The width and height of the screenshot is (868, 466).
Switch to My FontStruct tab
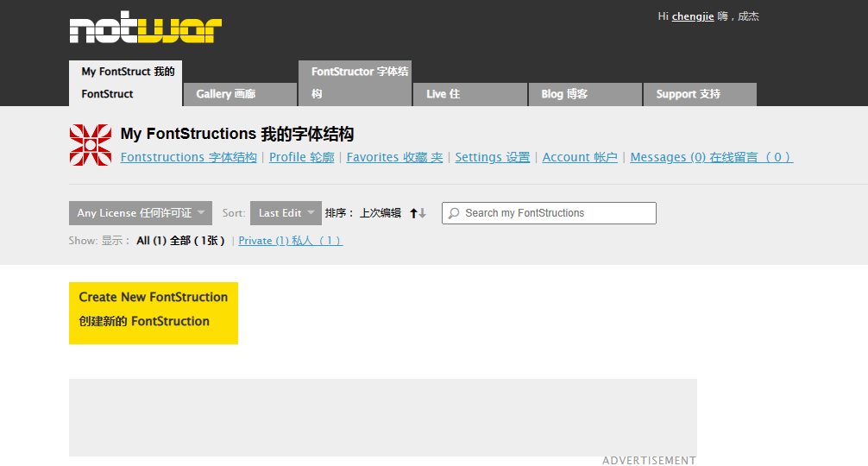coord(126,83)
